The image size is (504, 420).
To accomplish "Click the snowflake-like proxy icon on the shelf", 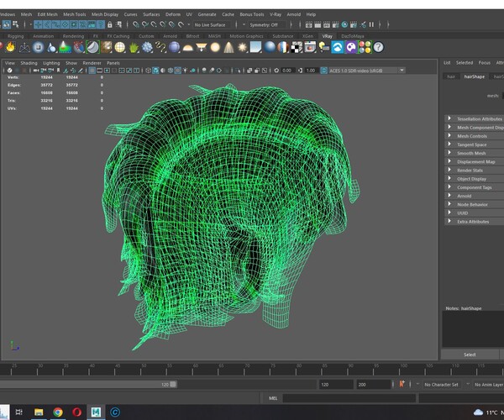I will point(147,47).
